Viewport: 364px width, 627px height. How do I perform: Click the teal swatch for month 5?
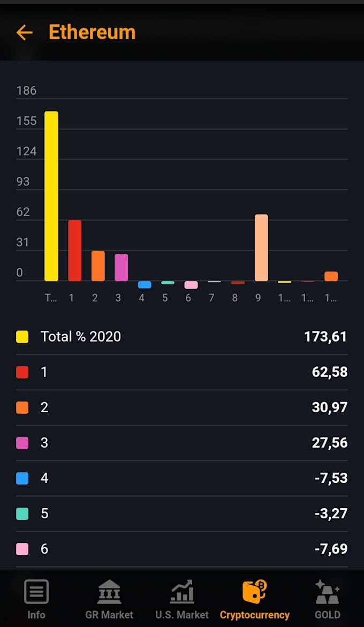pos(22,513)
